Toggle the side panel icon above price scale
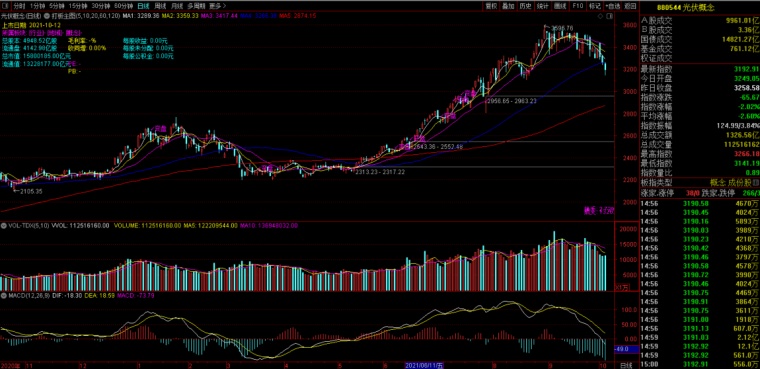Image resolution: width=760 pixels, height=369 pixels. 609,16
